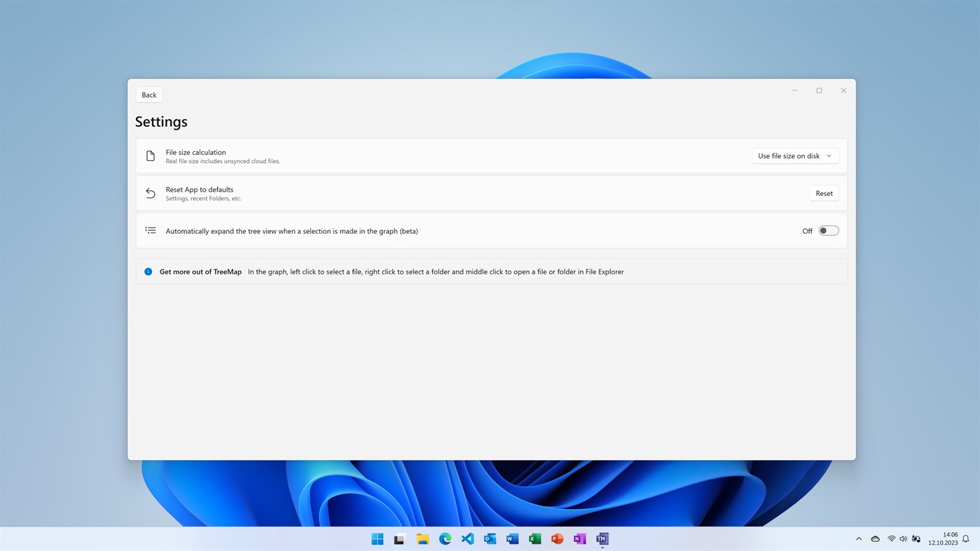Image resolution: width=980 pixels, height=551 pixels.
Task: Open Excel from the taskbar
Action: point(534,538)
